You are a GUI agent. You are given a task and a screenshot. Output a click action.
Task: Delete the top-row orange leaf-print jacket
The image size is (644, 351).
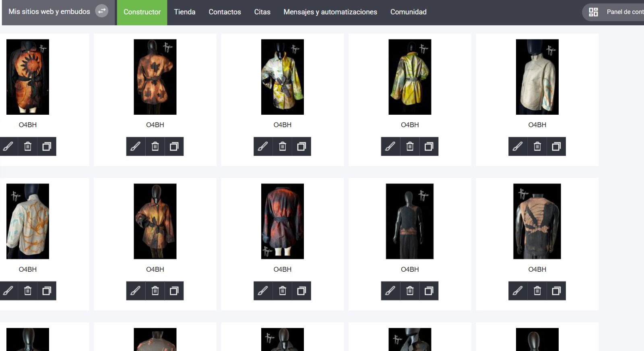click(x=155, y=147)
